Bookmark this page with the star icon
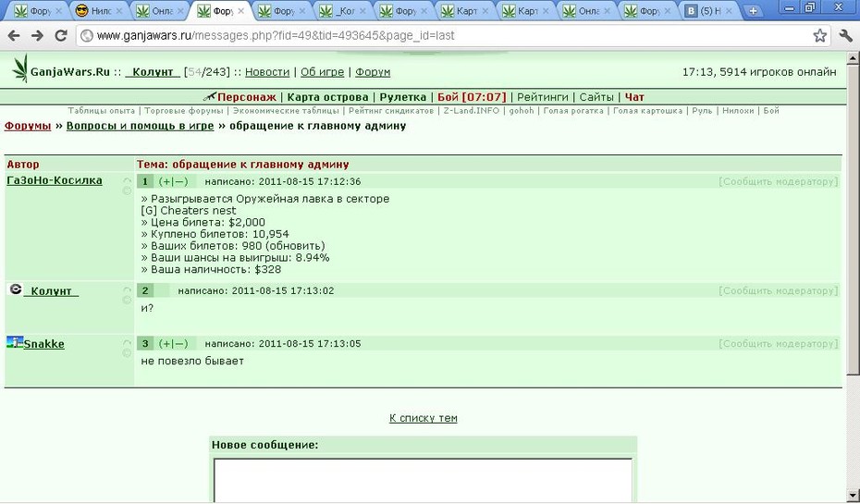The width and height of the screenshot is (860, 504). 819,36
